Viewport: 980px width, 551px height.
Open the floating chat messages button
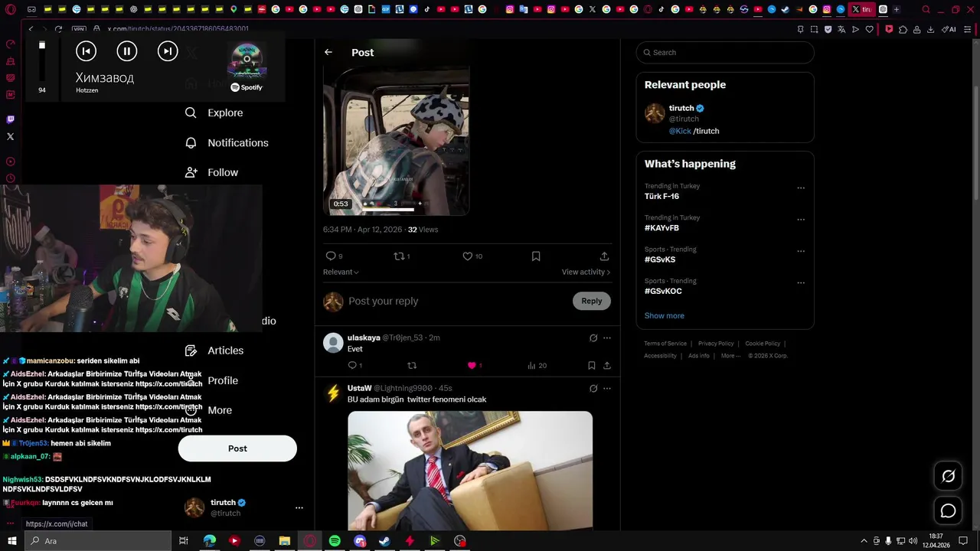[x=949, y=510]
